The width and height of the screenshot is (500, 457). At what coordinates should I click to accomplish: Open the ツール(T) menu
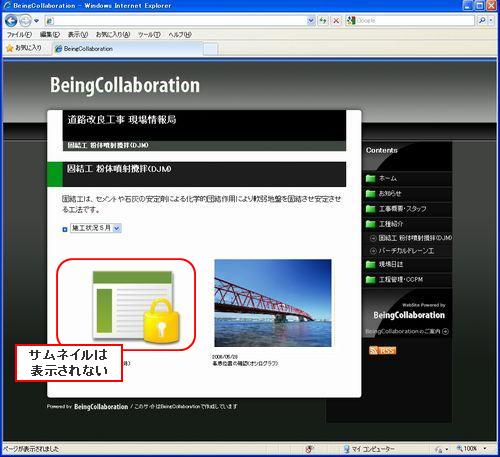pyautogui.click(x=149, y=35)
